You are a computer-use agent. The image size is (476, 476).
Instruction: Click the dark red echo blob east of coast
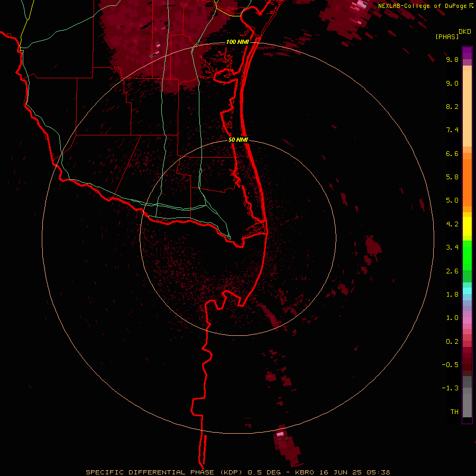[373, 245]
